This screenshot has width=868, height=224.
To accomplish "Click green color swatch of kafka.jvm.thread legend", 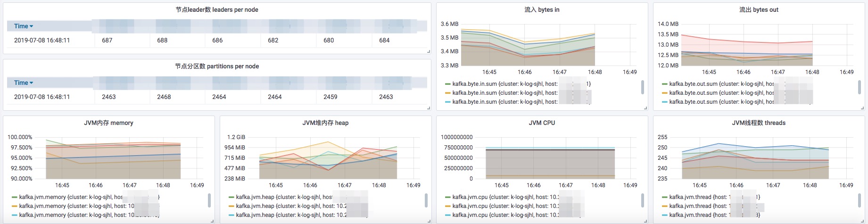I will 665,197.
